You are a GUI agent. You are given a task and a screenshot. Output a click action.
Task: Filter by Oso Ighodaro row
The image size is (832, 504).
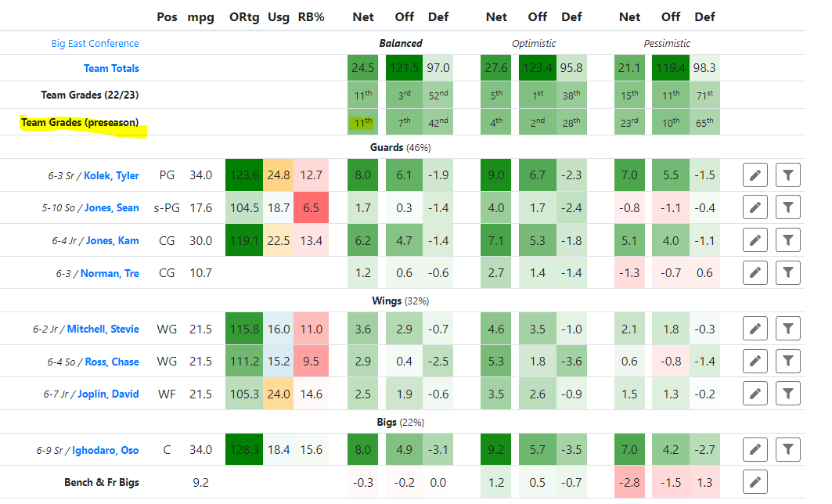(788, 450)
